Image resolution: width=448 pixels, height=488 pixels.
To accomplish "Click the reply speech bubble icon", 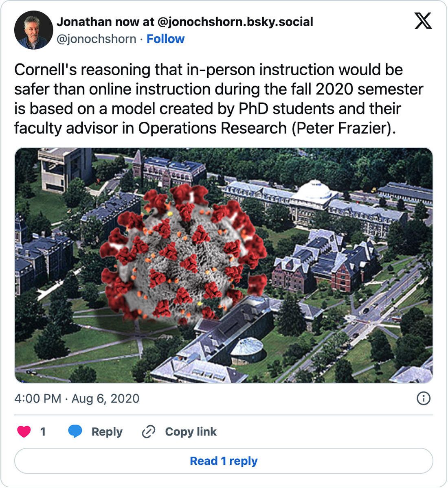I will [75, 431].
